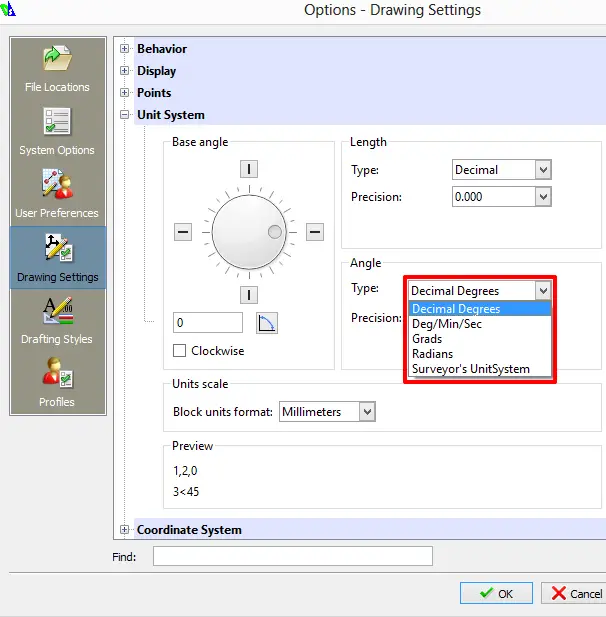
Task: Click the Display heading text
Action: tap(156, 71)
